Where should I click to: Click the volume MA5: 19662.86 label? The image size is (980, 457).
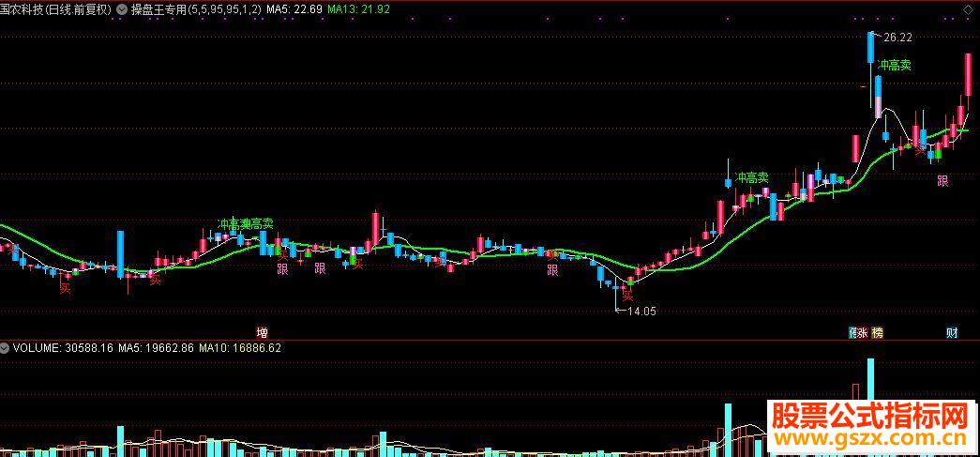157,347
